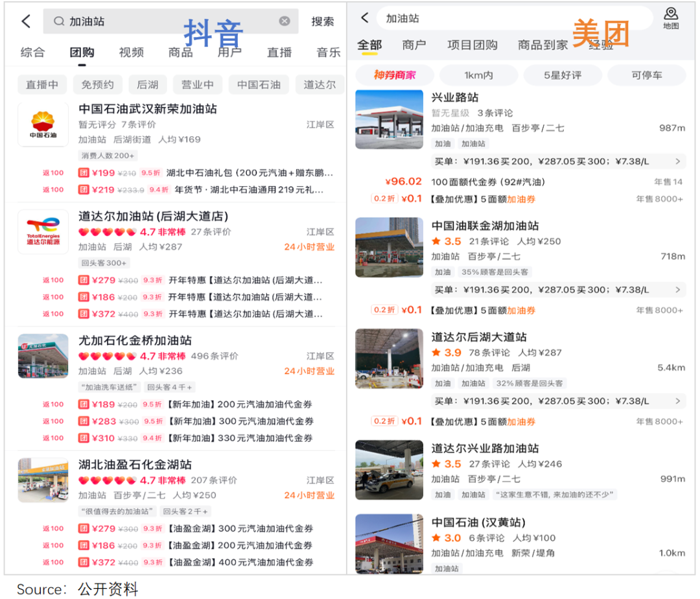Tap 团 icon on ¥186 油盈金湖 deal
This screenshot has width=700, height=599.
pyautogui.click(x=84, y=545)
